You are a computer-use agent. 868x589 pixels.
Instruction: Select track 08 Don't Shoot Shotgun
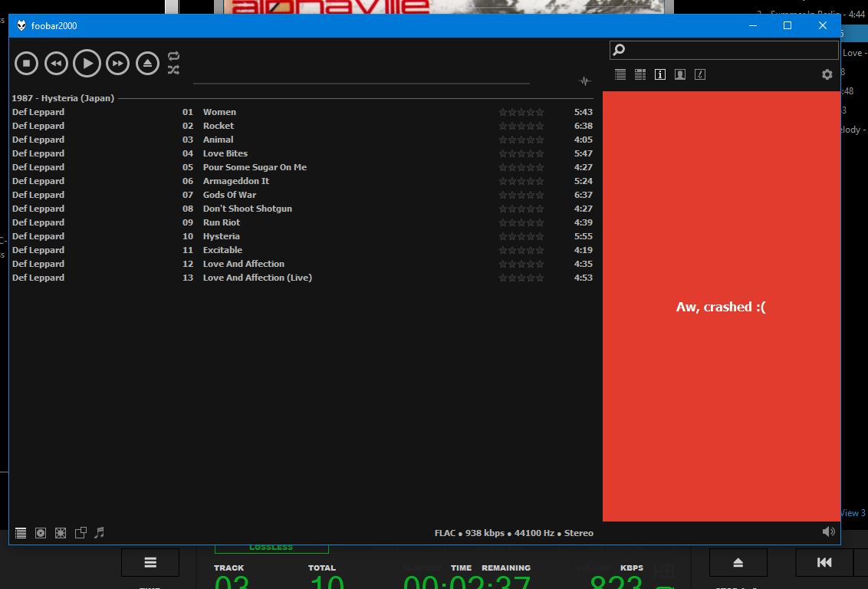(x=302, y=209)
